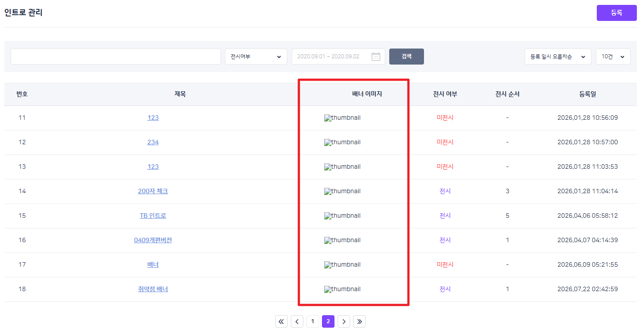
Task: Open the calendar icon in date range field
Action: point(376,57)
